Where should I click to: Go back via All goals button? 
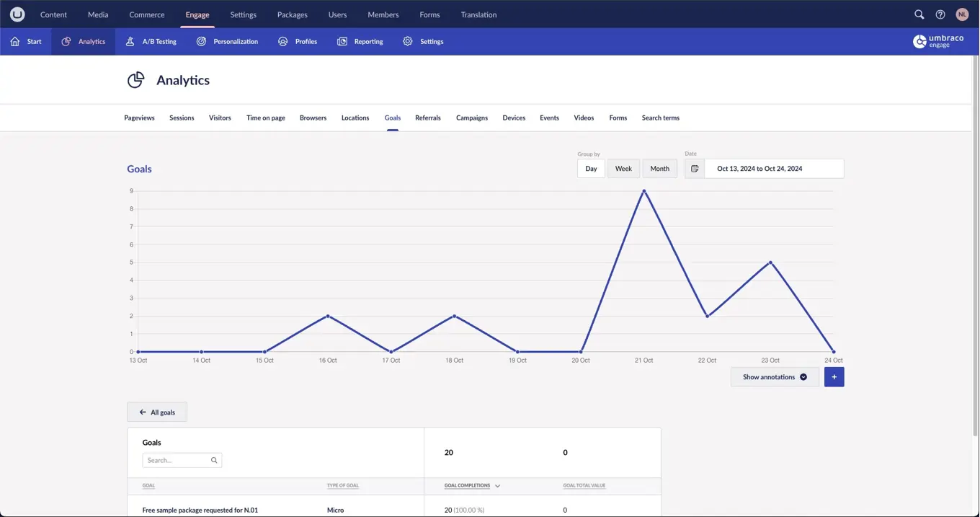tap(157, 412)
